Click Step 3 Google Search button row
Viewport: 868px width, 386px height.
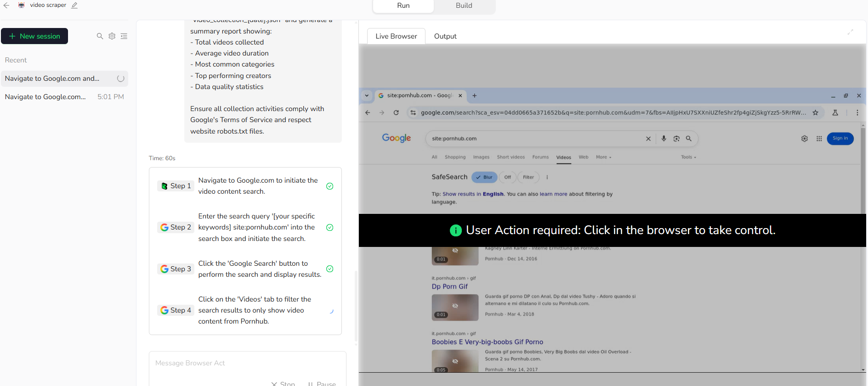point(245,269)
